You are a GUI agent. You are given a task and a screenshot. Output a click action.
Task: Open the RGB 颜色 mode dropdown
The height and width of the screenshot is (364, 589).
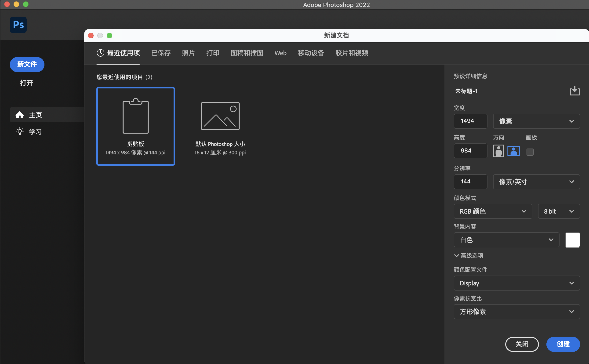(493, 211)
